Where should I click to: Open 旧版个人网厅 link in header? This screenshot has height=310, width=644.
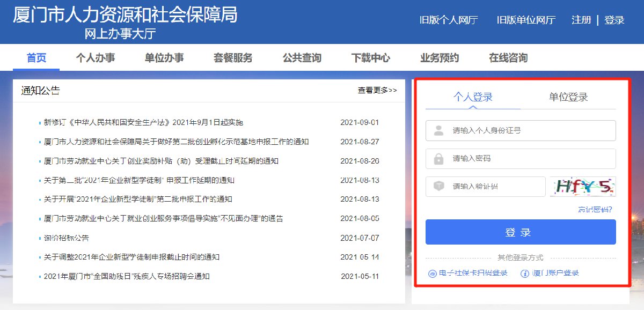pyautogui.click(x=448, y=20)
